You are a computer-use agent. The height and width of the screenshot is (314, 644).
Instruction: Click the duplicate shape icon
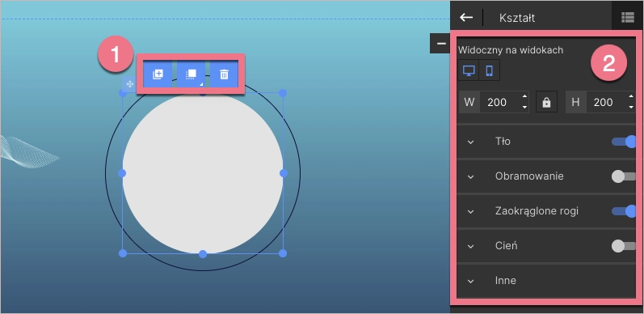(x=158, y=74)
